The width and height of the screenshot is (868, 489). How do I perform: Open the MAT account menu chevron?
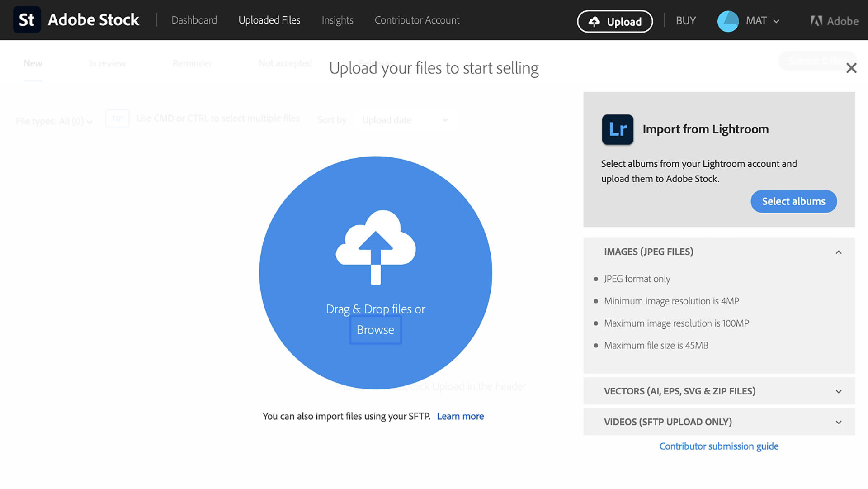click(x=776, y=21)
